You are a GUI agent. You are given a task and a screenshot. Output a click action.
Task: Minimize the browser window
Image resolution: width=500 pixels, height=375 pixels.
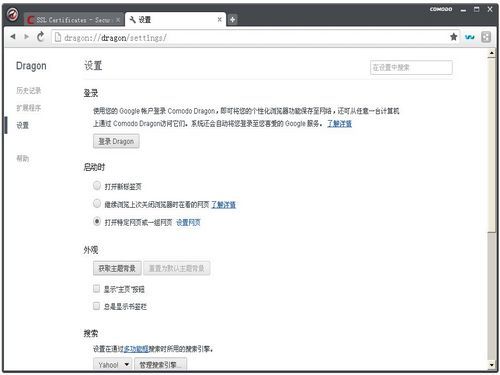[463, 10]
